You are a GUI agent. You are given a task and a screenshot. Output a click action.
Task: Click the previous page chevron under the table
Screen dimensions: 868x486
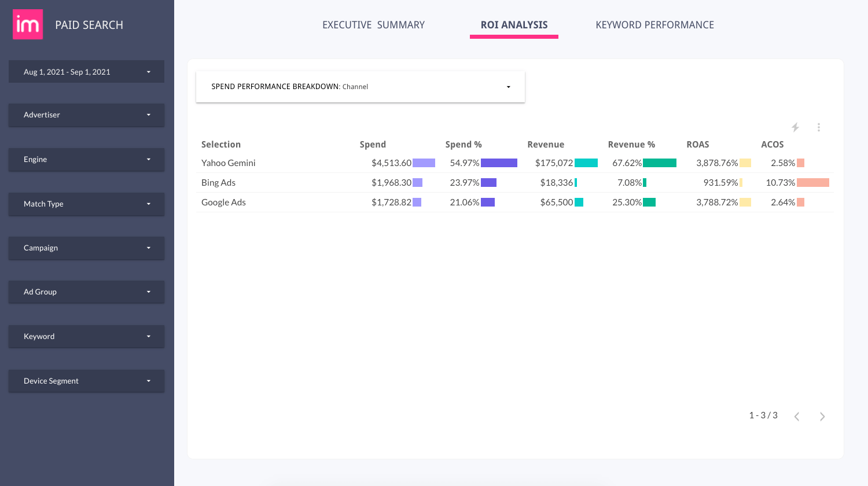797,416
